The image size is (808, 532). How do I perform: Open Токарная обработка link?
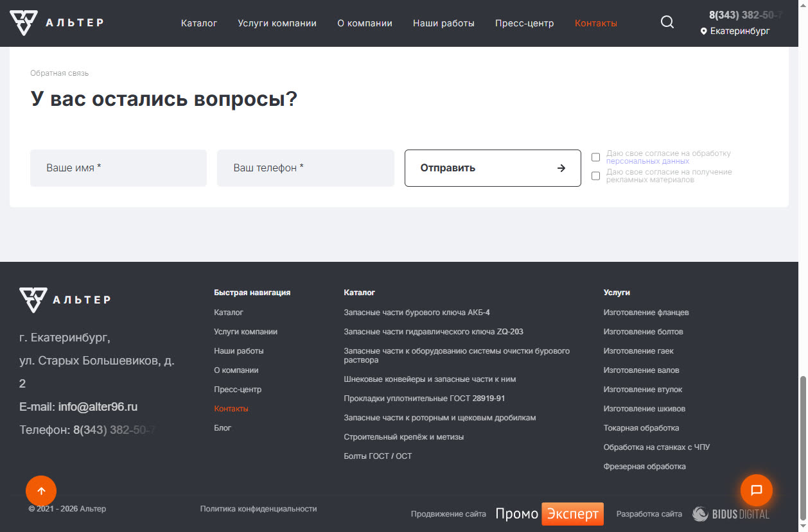[641, 428]
